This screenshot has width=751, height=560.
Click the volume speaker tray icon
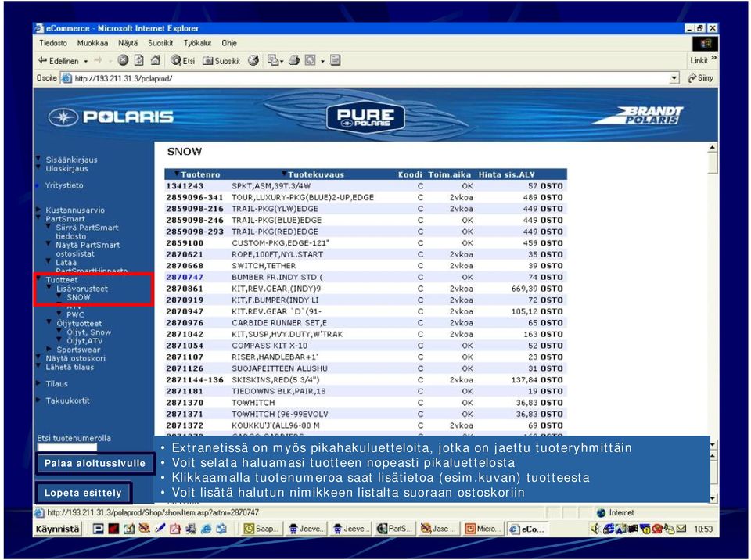pyautogui.click(x=595, y=529)
